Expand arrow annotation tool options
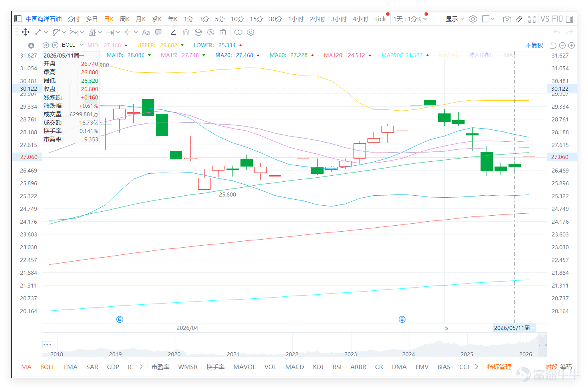The width and height of the screenshot is (588, 389). tap(136, 32)
